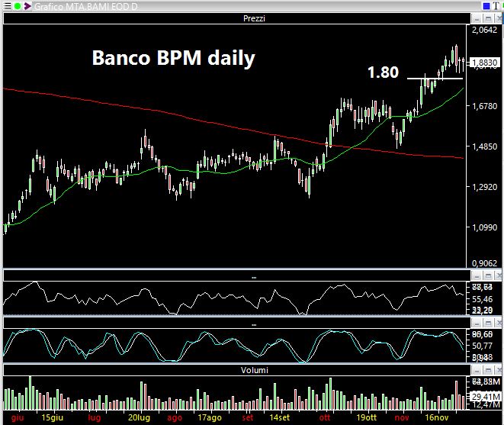This screenshot has width=504, height=425.
Task: Click the 1,0990 price axis label
Action: click(x=484, y=227)
